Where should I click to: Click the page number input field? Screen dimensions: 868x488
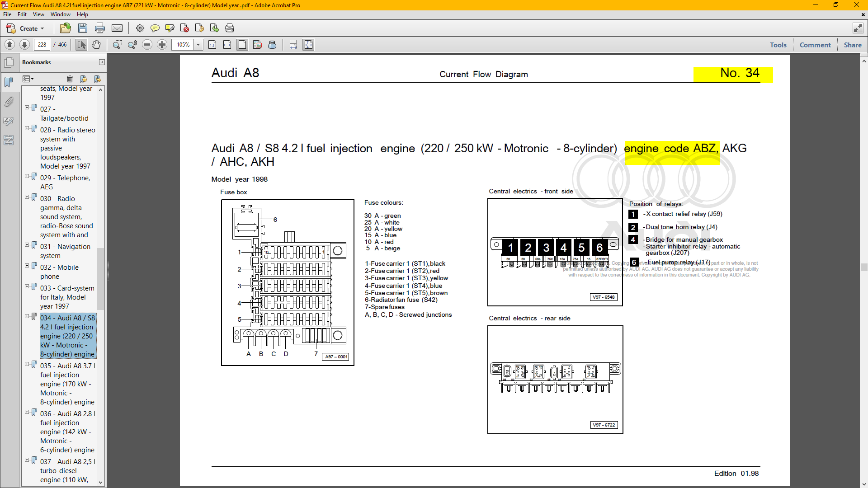pyautogui.click(x=42, y=45)
